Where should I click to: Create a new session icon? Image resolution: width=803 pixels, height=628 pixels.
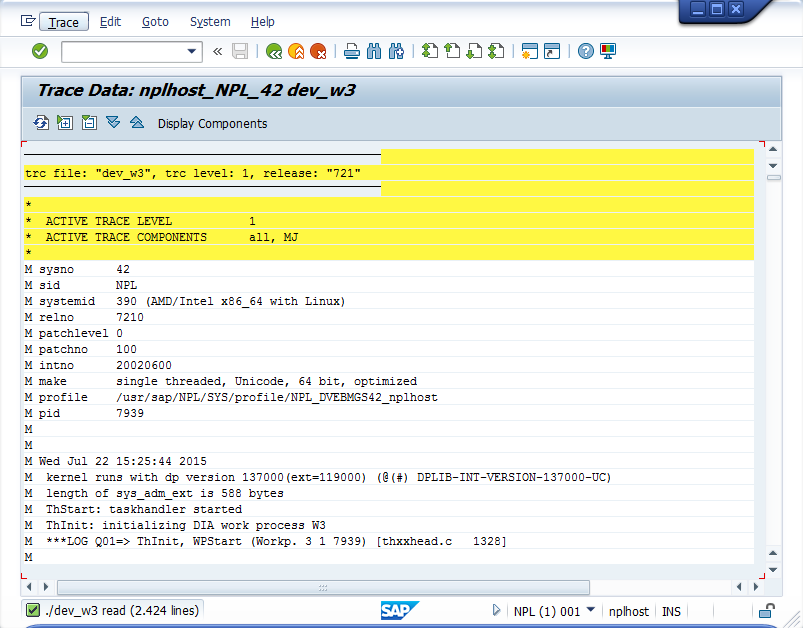click(x=530, y=51)
